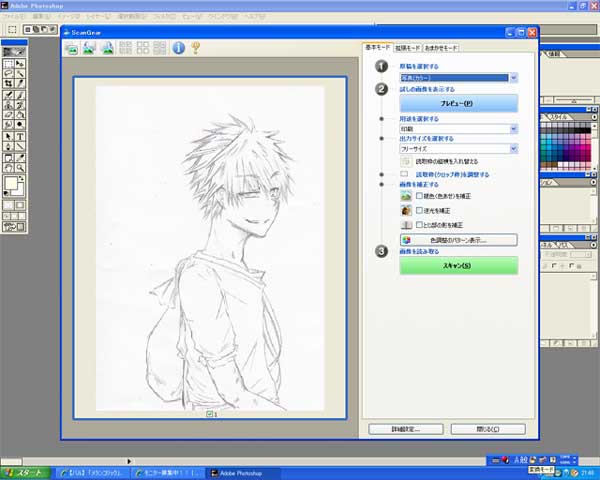Click the green スキャン(S) button
This screenshot has height=480, width=600.
458,265
